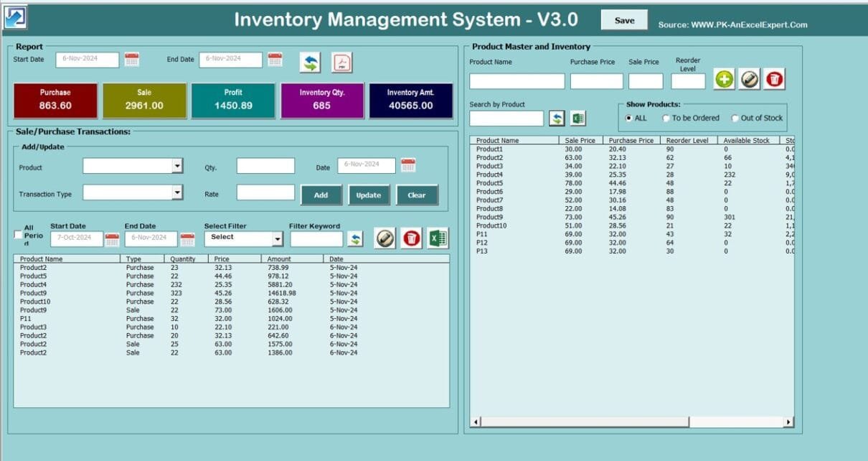Click the delete transaction trash icon

411,238
